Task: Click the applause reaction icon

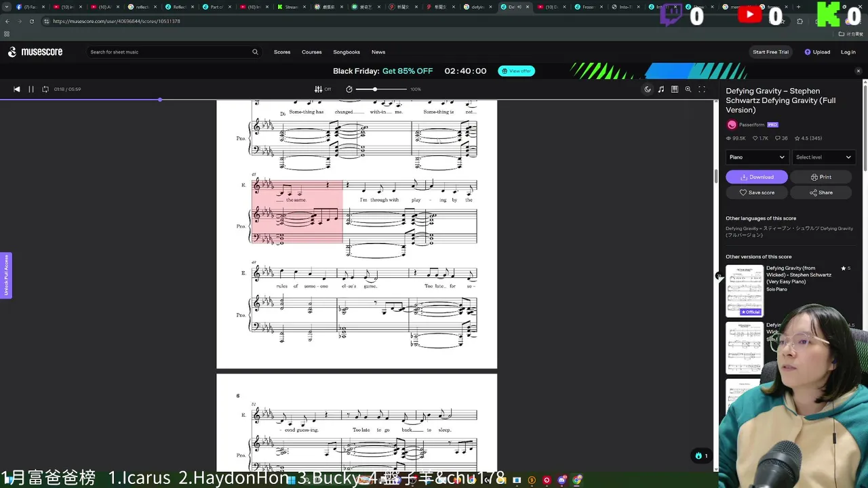Action: pos(701,455)
